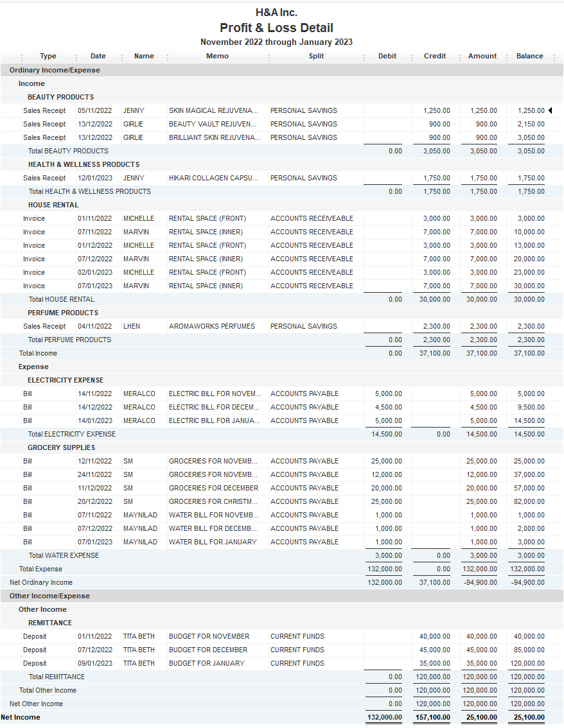The image size is (564, 728).
Task: Click the -94,900.00 amount in Net Ordinary Income
Action: [480, 582]
